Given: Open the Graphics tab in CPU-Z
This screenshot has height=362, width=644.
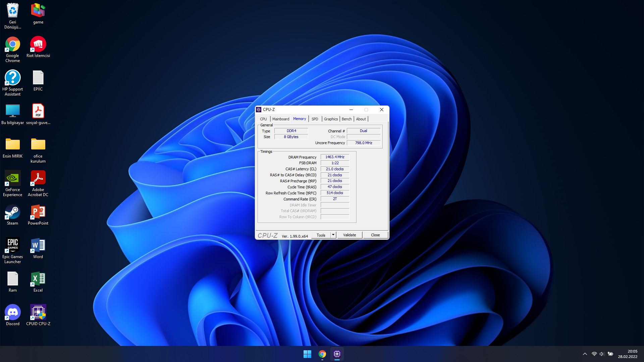Looking at the screenshot, I should [331, 119].
